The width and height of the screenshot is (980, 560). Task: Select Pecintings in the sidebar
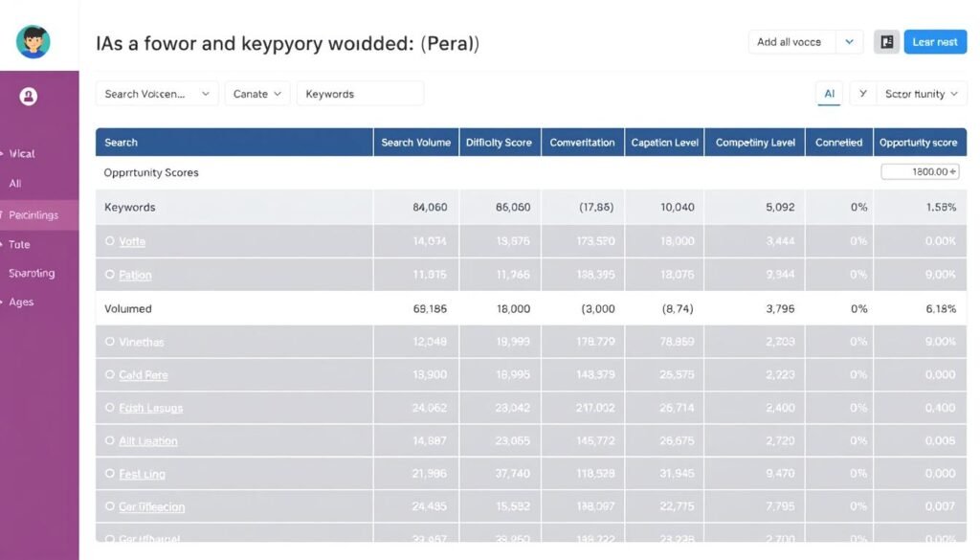pyautogui.click(x=36, y=214)
